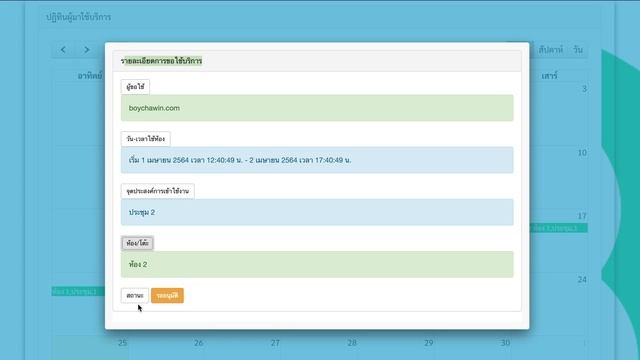The width and height of the screenshot is (640, 360).
Task: Go to next month in calendar
Action: point(87,50)
